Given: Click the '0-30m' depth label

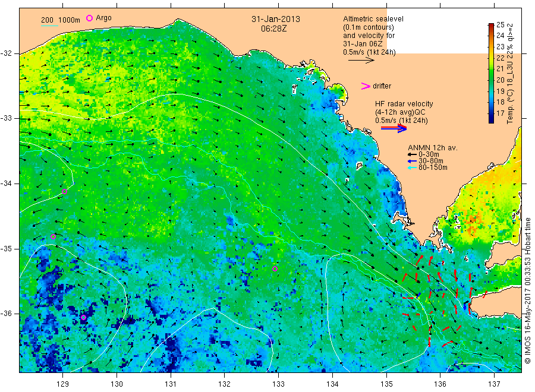Looking at the screenshot, I should [x=429, y=154].
